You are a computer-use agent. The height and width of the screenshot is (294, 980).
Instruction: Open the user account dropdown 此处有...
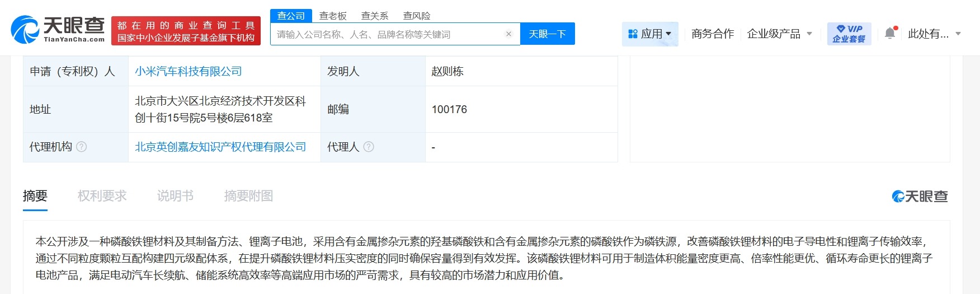coord(934,34)
